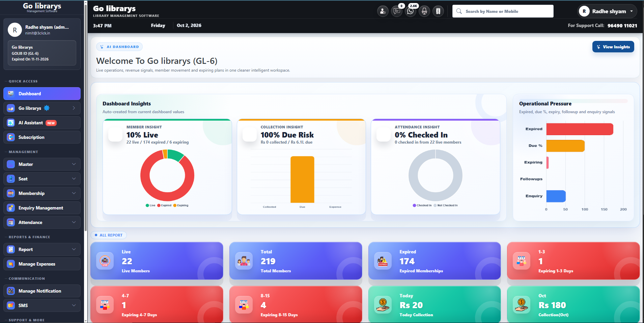Open Manage Expenses in sidebar
The height and width of the screenshot is (323, 644).
[x=42, y=264]
